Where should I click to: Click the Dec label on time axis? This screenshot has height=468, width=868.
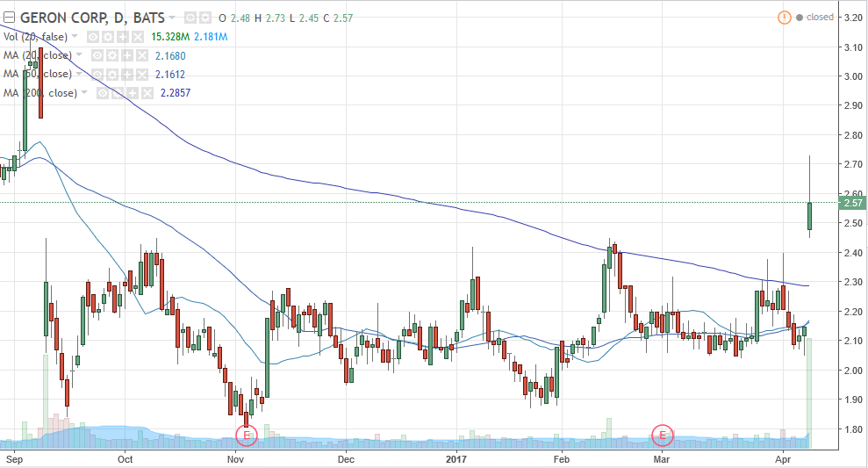346,459
